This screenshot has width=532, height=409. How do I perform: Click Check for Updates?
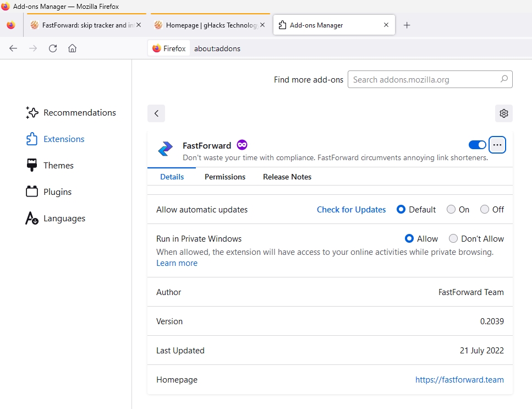click(x=351, y=209)
